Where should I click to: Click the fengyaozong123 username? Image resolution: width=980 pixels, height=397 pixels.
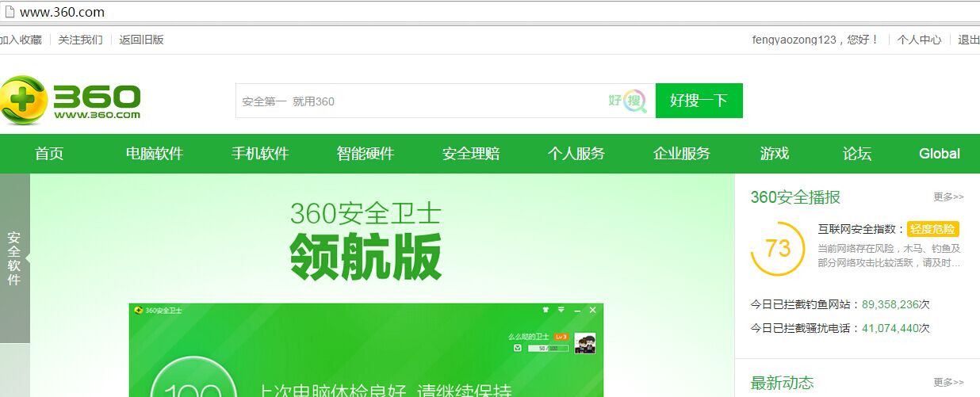pos(794,40)
